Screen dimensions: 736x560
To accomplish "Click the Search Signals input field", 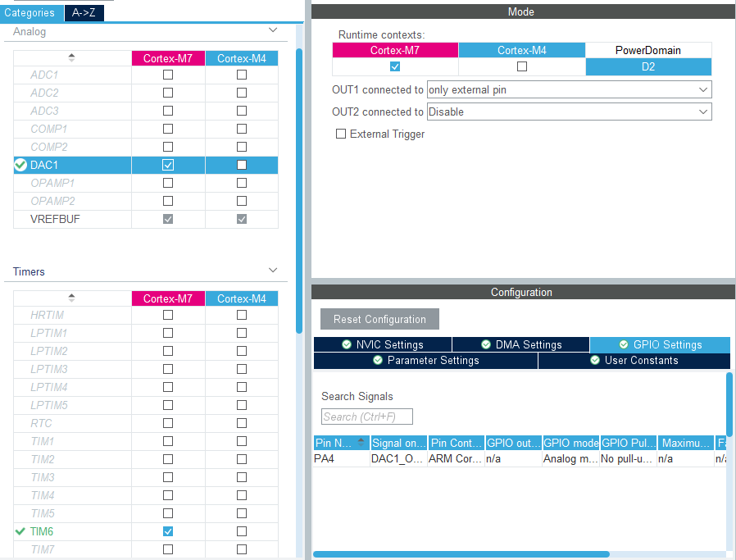I will pyautogui.click(x=367, y=417).
